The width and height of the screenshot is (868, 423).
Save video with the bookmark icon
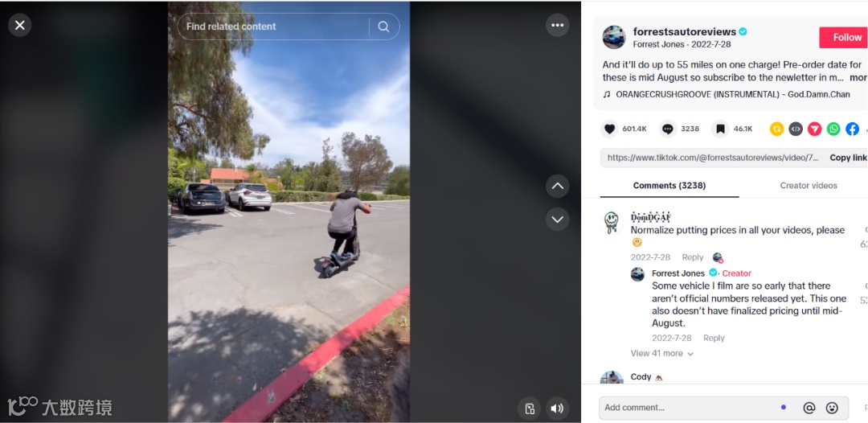(720, 129)
